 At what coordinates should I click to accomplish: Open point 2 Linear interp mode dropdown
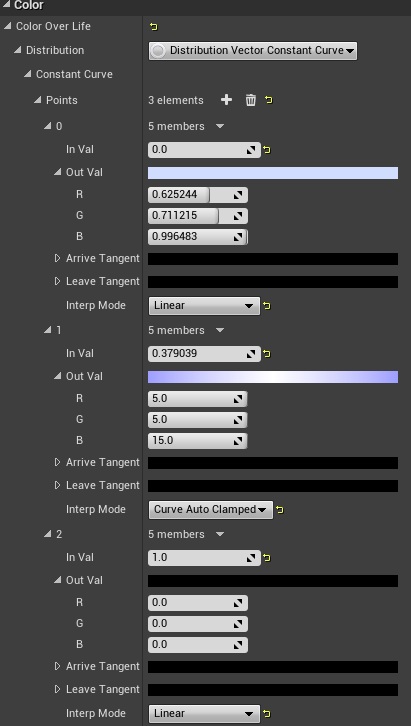tap(204, 713)
